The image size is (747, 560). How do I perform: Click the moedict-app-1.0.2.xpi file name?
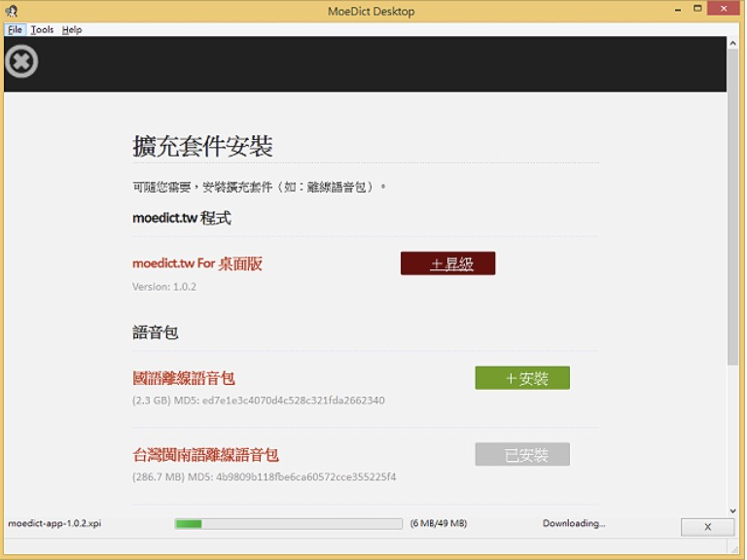[x=54, y=523]
